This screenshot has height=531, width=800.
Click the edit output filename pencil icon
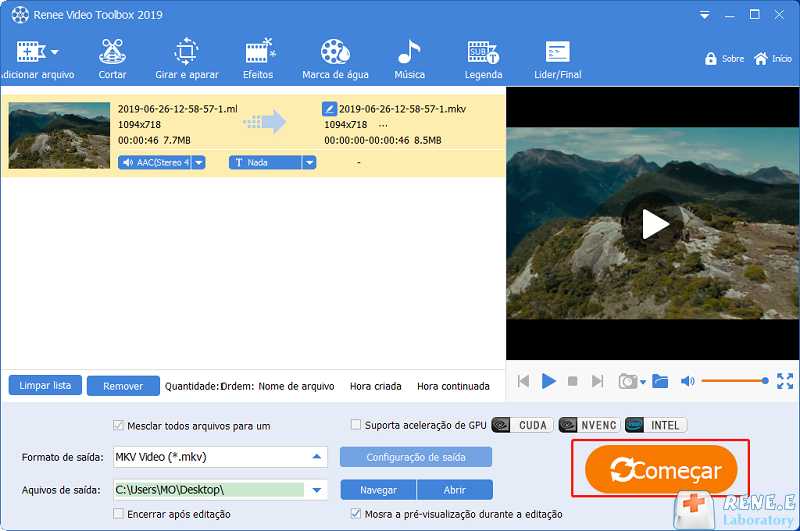[x=329, y=109]
